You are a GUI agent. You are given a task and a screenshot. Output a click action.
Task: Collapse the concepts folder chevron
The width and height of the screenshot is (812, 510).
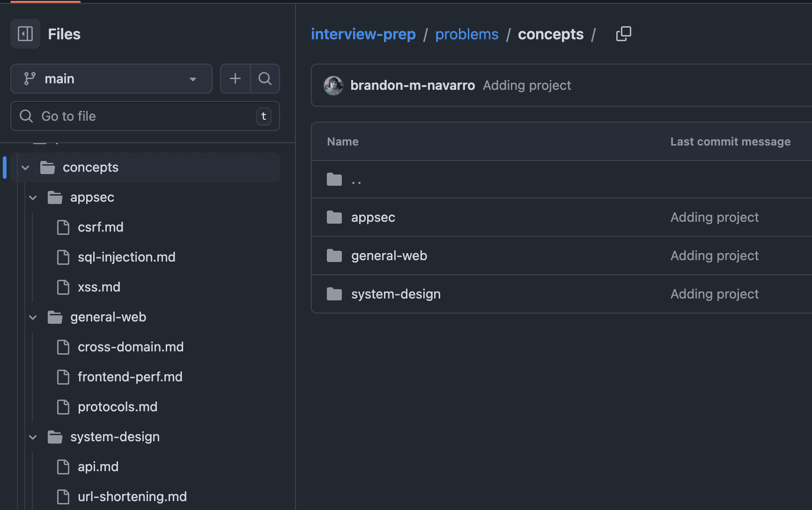coord(26,168)
